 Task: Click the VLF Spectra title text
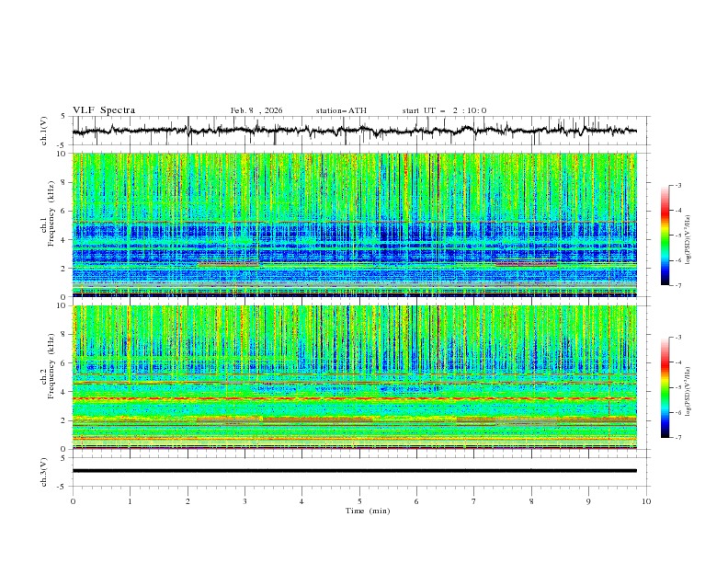coord(104,110)
